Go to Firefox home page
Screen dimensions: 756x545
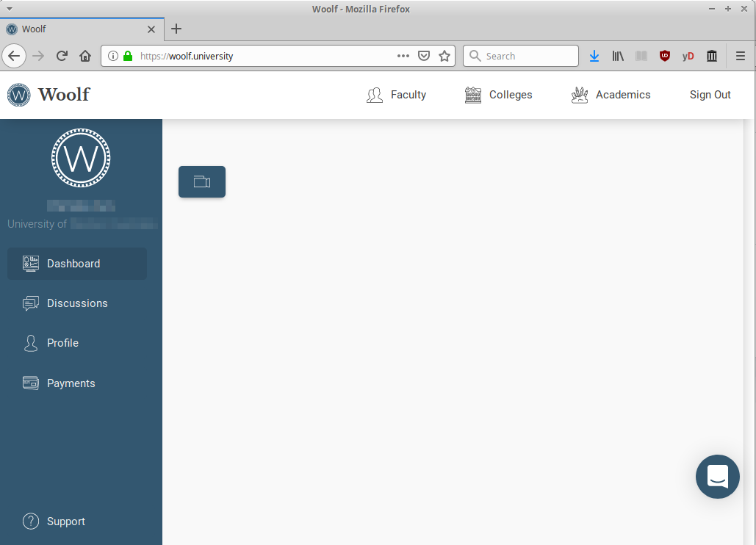point(85,56)
